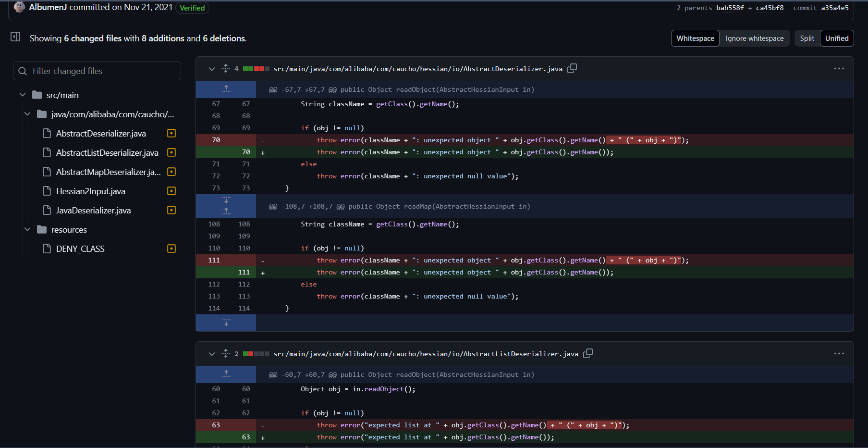868x448 pixels.
Task: Open options menu for AbstractListDeserializer.java diff
Action: (839, 354)
